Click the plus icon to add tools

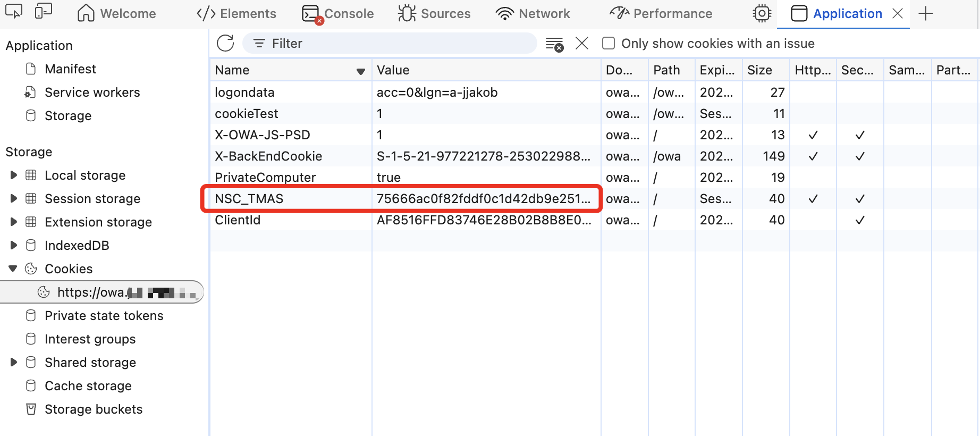click(926, 13)
